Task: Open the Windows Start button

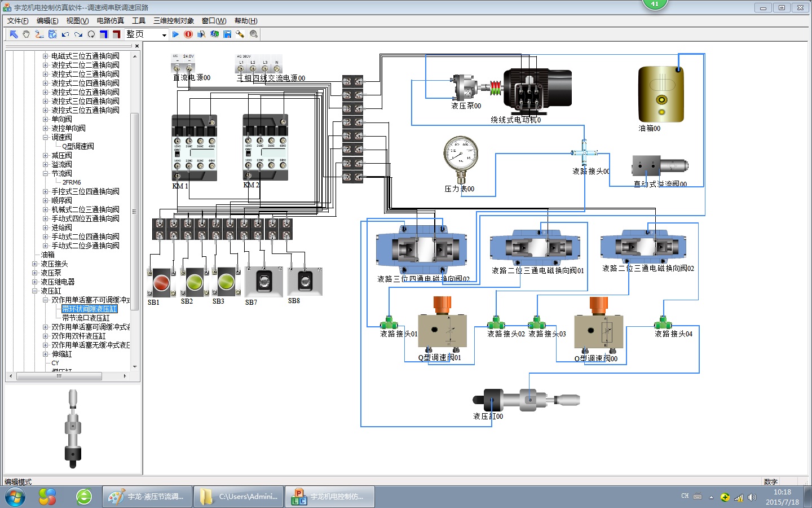Action: pyautogui.click(x=15, y=497)
